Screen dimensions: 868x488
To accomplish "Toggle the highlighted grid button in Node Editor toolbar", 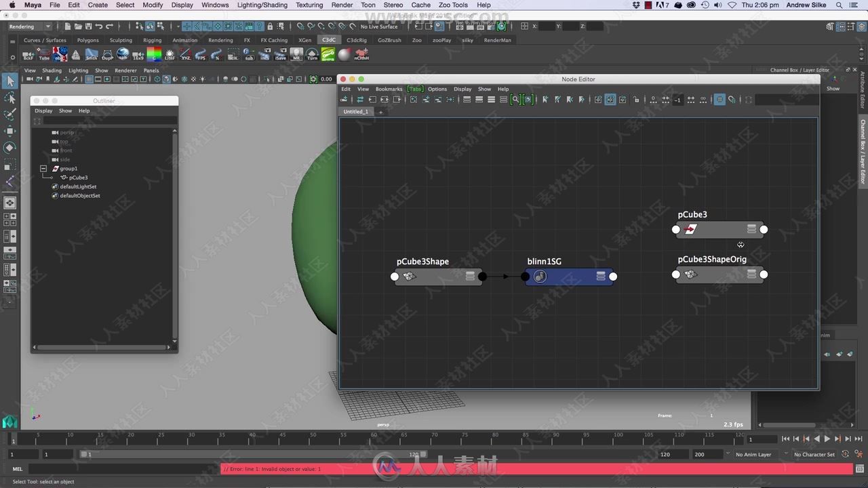I will (x=719, y=100).
